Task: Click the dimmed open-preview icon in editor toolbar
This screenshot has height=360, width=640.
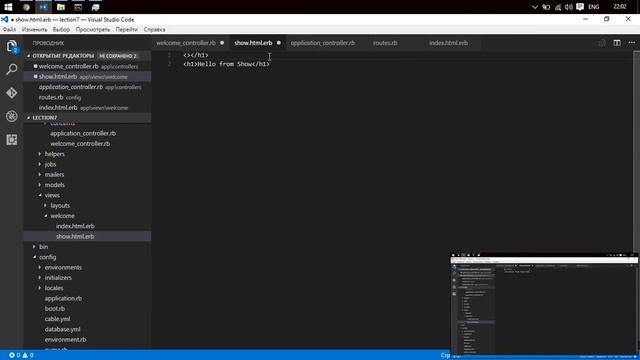Action: 602,43
